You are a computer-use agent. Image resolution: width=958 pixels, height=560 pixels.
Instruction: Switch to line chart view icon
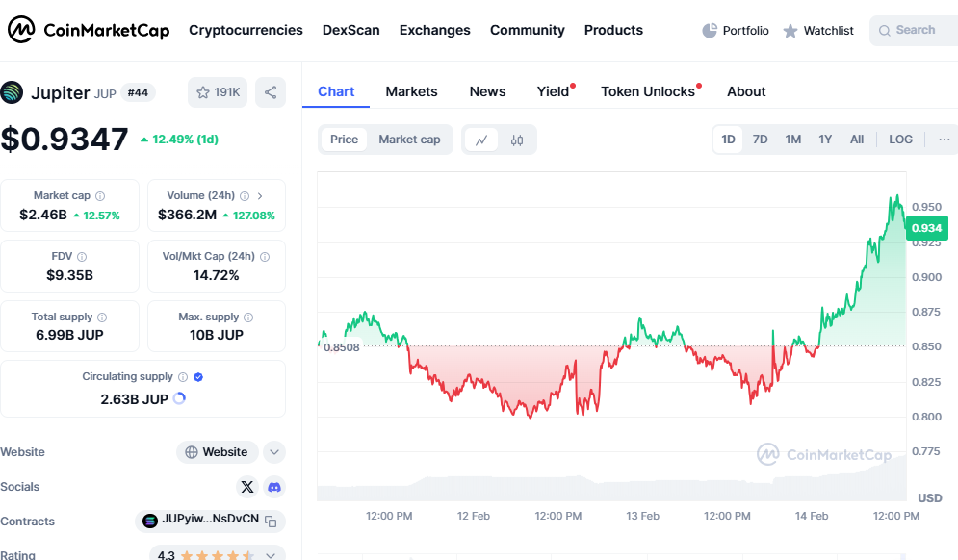click(481, 140)
